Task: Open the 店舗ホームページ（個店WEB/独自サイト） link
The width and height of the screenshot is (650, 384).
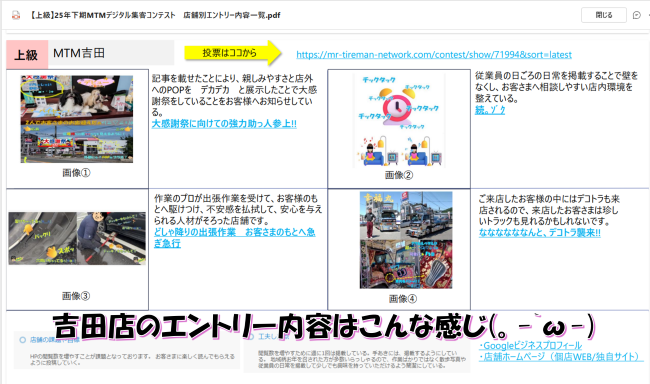Action: click(x=561, y=357)
